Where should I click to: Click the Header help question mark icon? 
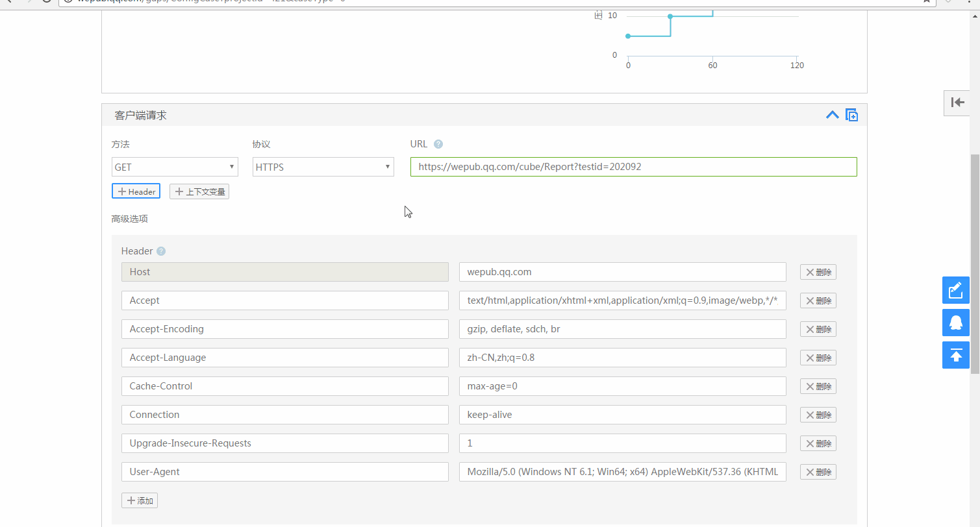click(161, 251)
